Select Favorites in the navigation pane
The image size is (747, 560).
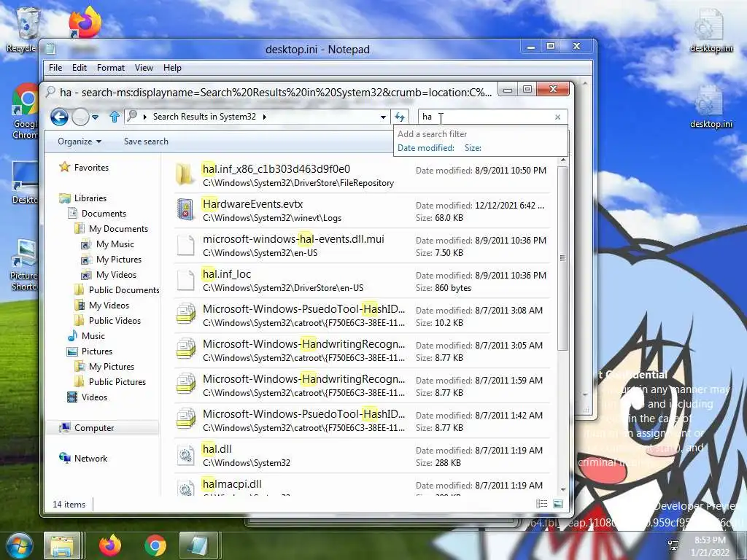(x=84, y=167)
